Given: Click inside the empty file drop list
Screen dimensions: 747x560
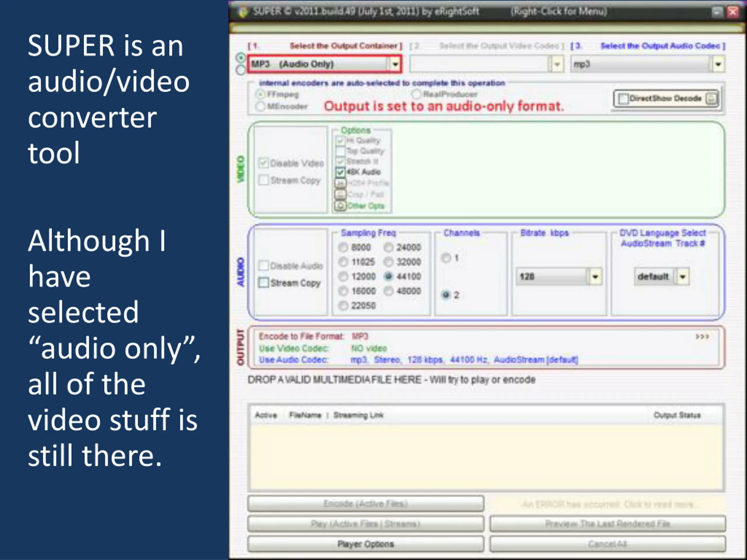Looking at the screenshot, I should click(486, 456).
